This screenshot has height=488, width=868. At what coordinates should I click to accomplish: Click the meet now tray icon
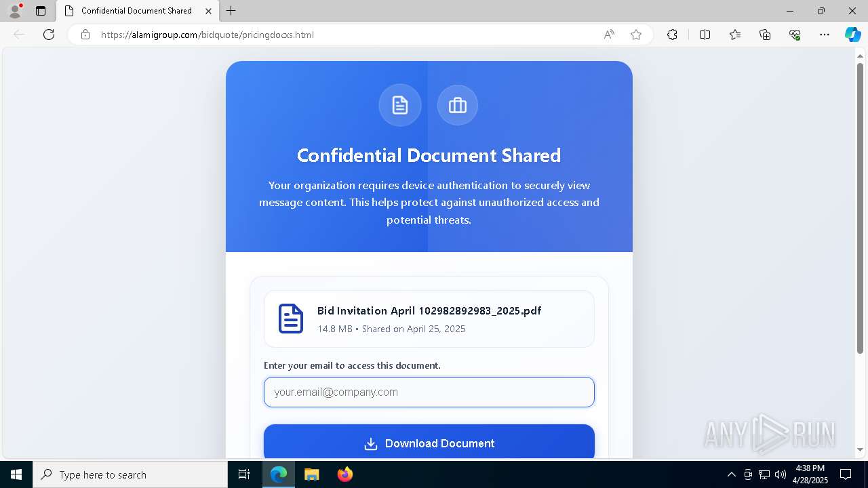click(x=748, y=474)
